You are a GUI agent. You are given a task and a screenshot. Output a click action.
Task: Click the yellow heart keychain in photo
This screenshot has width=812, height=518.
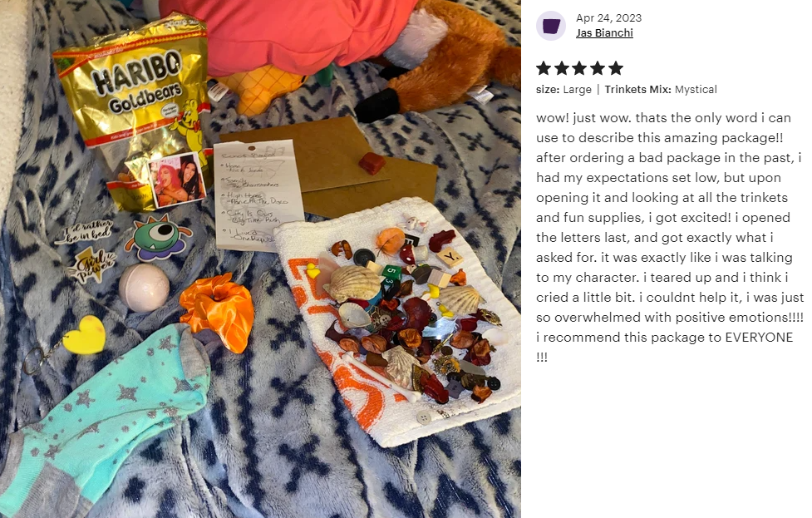pyautogui.click(x=85, y=334)
